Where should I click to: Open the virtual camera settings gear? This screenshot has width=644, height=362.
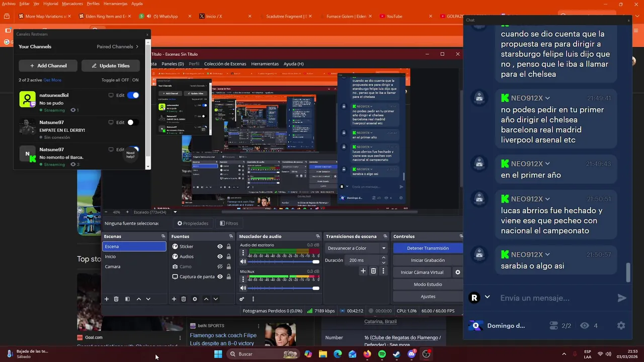pos(458,273)
